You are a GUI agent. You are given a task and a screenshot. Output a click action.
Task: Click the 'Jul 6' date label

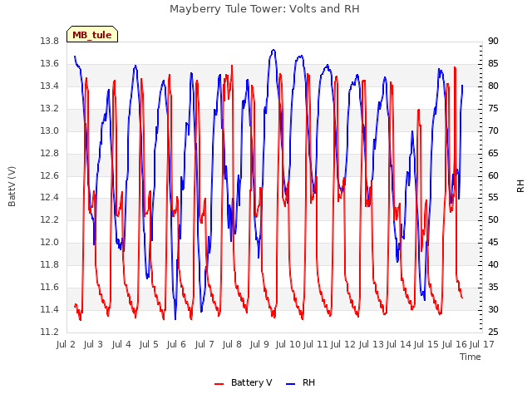click(x=176, y=344)
